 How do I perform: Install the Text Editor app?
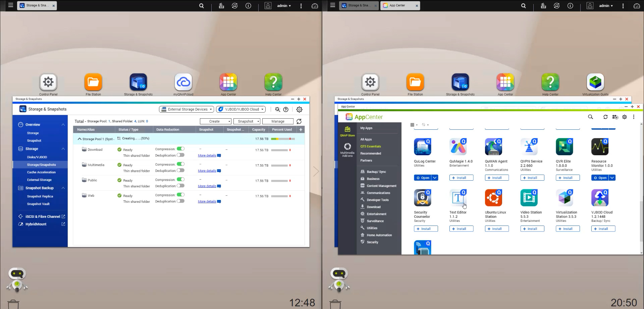point(461,229)
